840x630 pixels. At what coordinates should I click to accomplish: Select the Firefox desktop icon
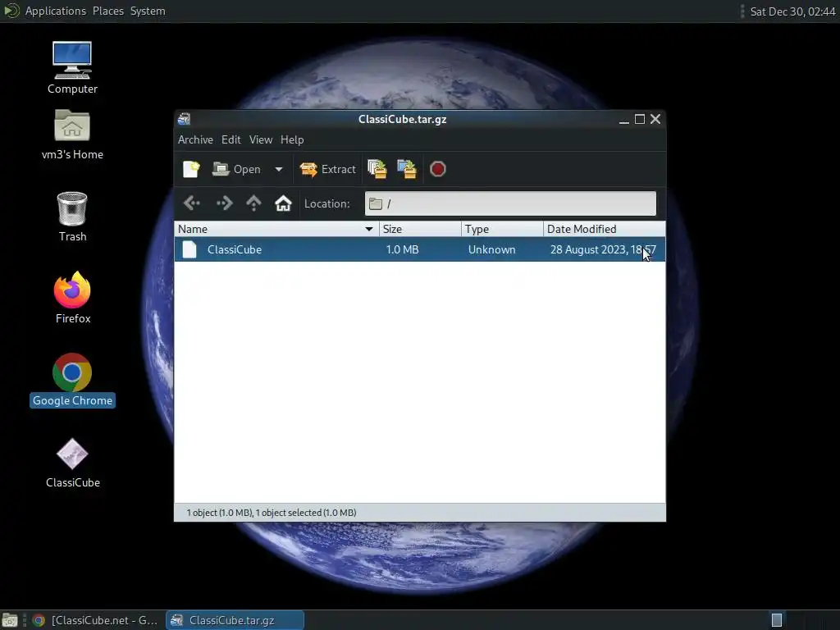[x=72, y=297]
